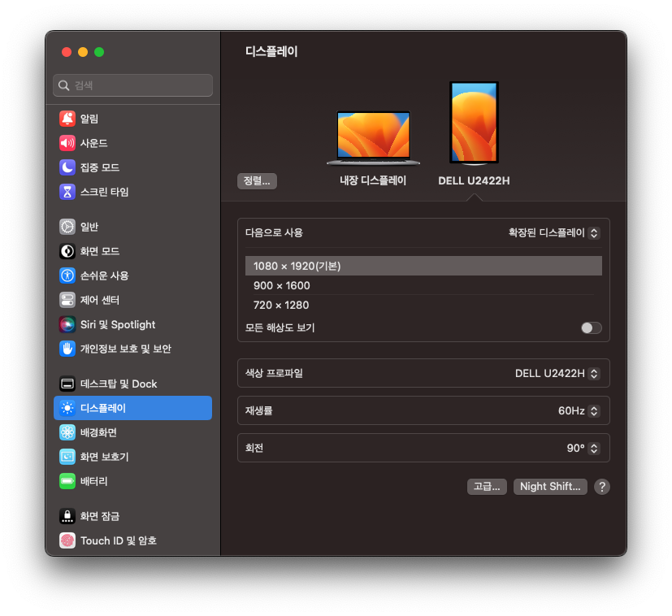Viewport: 672px width, 616px height.
Task: Click the 검색 search field
Action: [x=133, y=85]
